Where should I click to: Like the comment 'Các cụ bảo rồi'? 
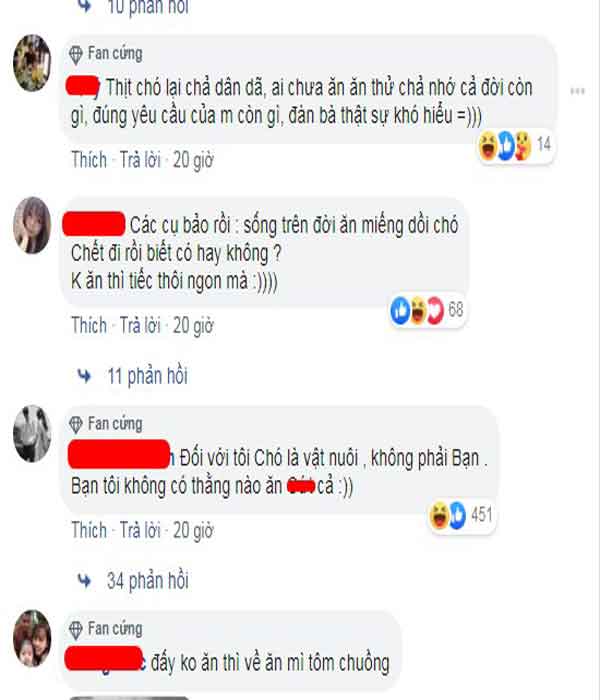[89, 325]
